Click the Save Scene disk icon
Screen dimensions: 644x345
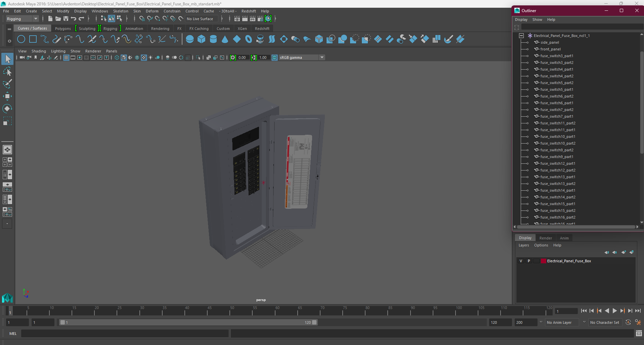[66, 19]
